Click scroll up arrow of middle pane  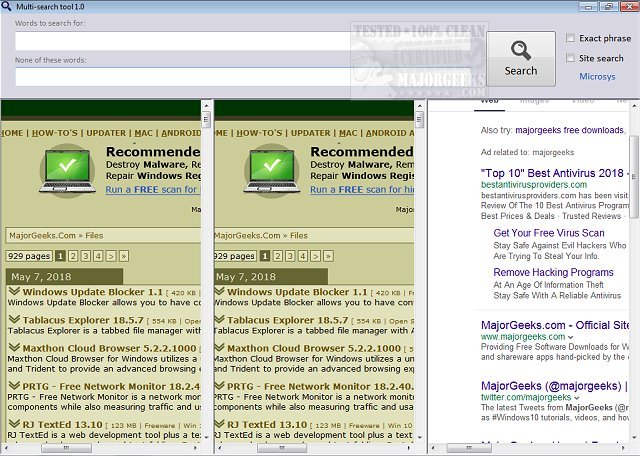pyautogui.click(x=419, y=106)
